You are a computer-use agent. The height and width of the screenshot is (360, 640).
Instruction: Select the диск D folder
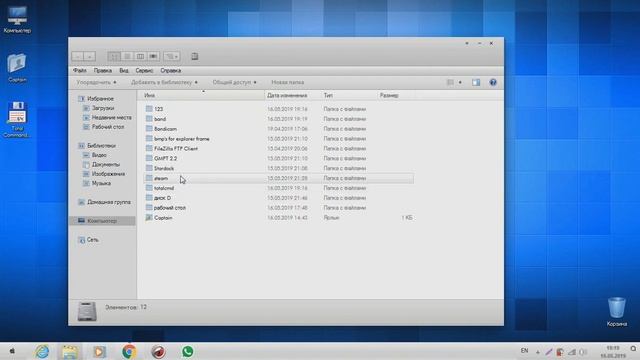[162, 198]
